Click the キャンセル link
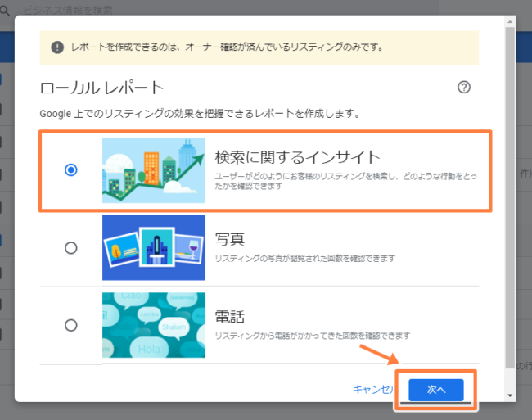The width and height of the screenshot is (532, 420). tap(373, 389)
